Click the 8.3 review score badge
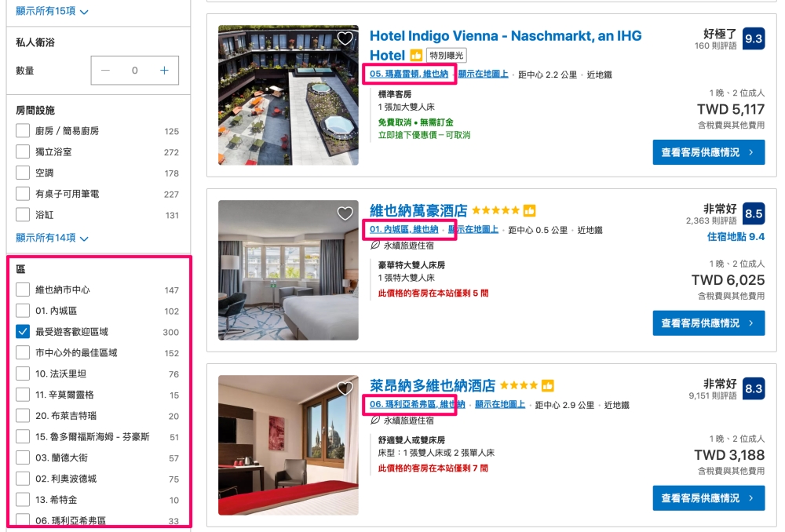This screenshot has height=532, width=785. tap(754, 389)
